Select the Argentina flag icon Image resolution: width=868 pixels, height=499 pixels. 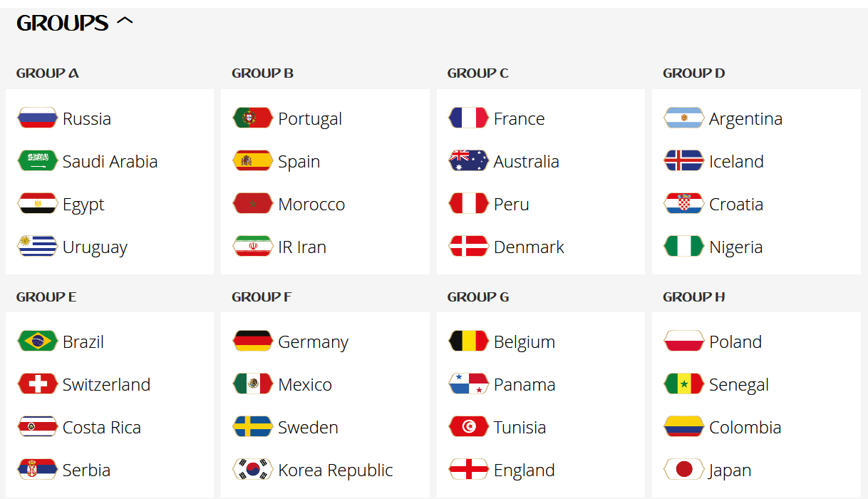coord(684,118)
